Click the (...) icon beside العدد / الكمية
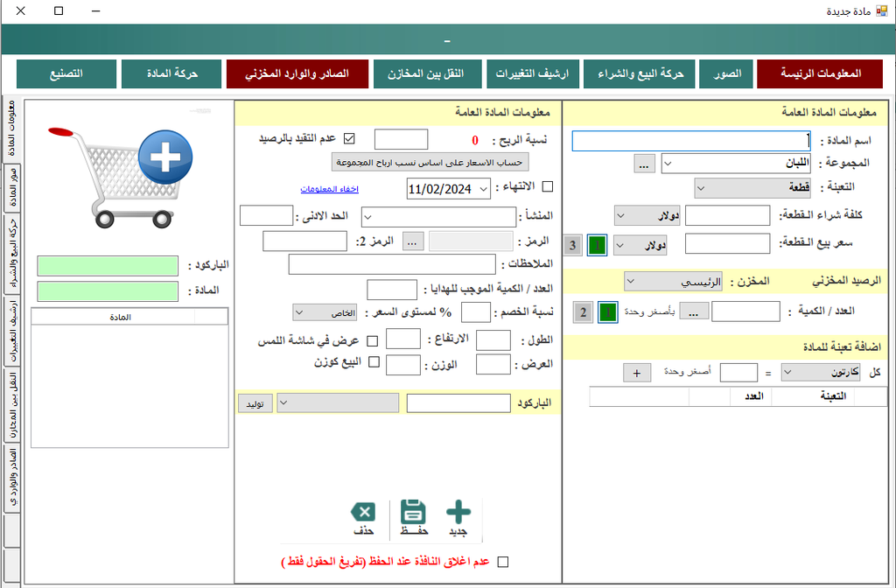 click(x=694, y=311)
